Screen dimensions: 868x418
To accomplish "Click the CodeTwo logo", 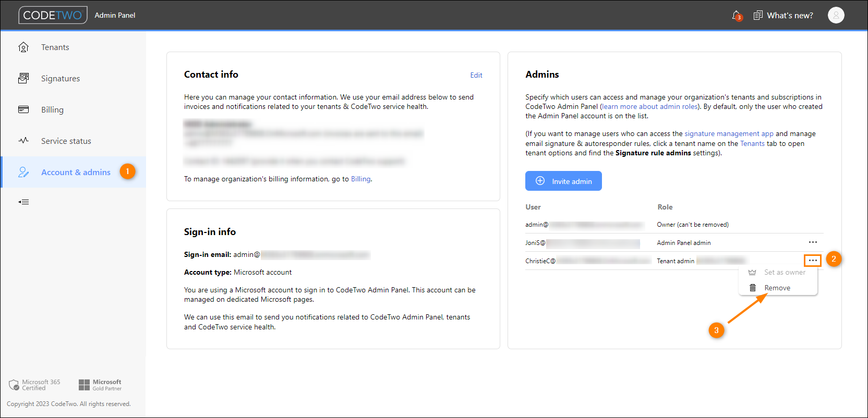I will 53,15.
